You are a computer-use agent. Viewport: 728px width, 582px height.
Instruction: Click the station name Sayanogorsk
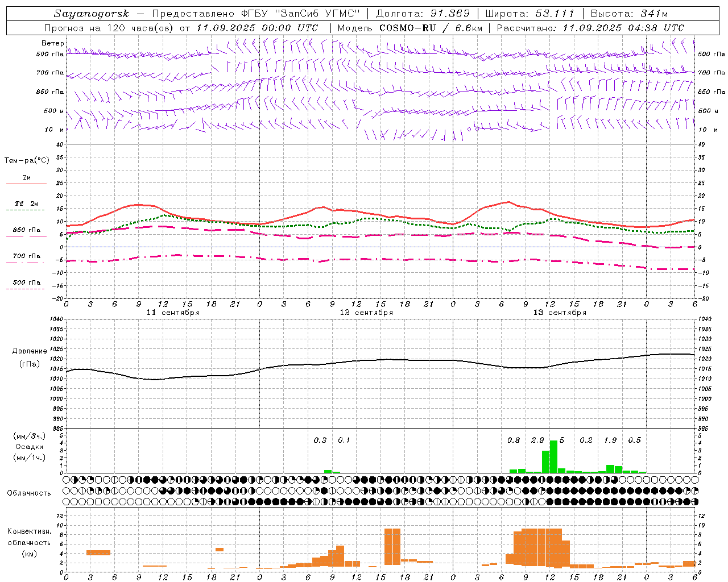click(x=92, y=14)
